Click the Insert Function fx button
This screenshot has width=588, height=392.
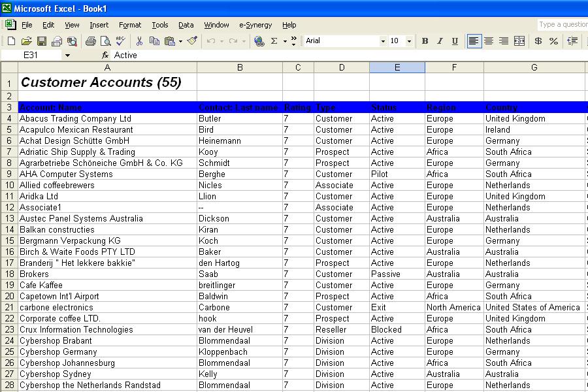pos(106,55)
